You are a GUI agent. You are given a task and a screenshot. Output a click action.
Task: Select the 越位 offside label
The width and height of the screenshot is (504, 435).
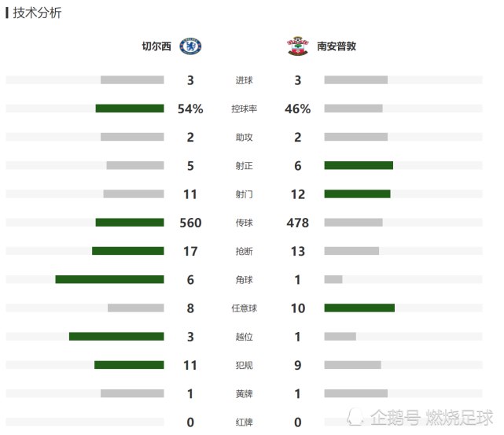[x=244, y=337]
